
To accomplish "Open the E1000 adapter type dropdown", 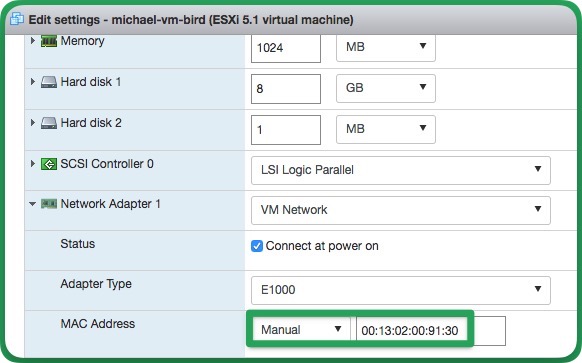I will click(x=401, y=290).
